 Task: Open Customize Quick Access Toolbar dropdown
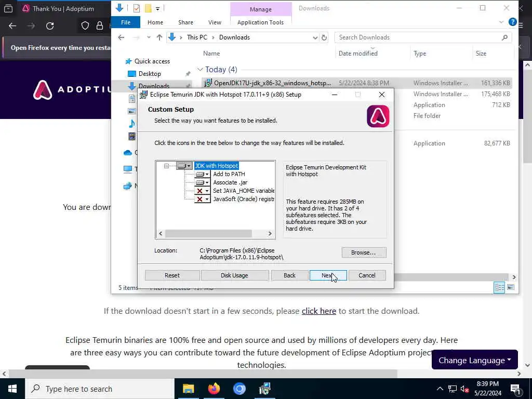click(158, 8)
